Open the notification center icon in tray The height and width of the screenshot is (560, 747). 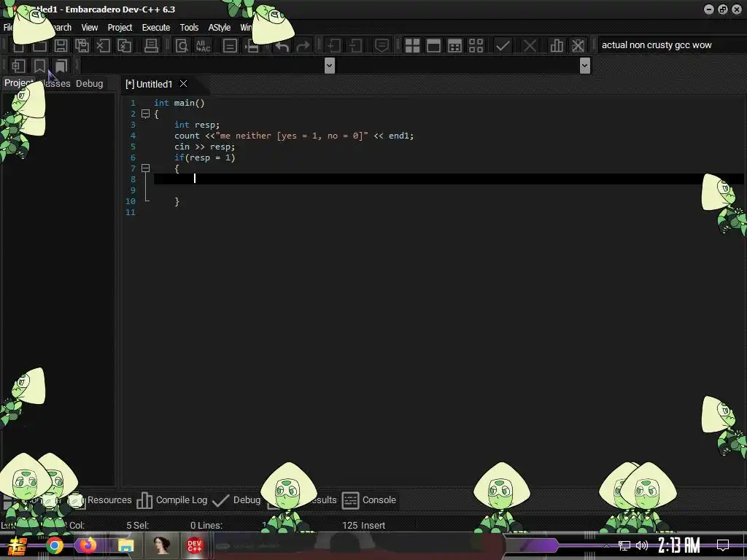pyautogui.click(x=723, y=545)
